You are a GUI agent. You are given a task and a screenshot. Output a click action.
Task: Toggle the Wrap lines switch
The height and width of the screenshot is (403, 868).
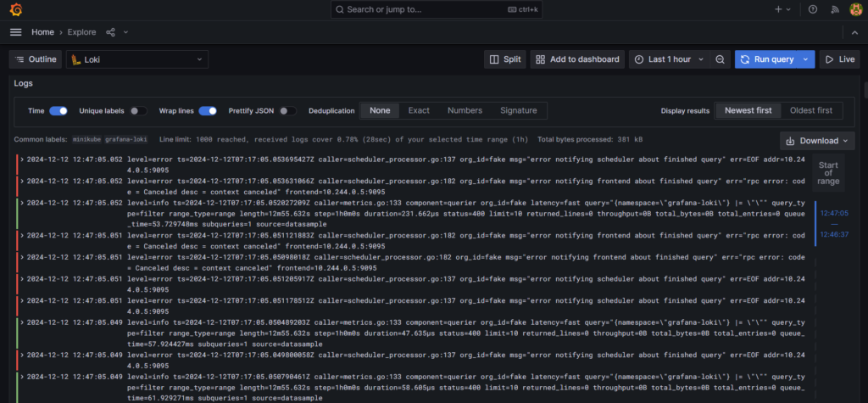[208, 111]
